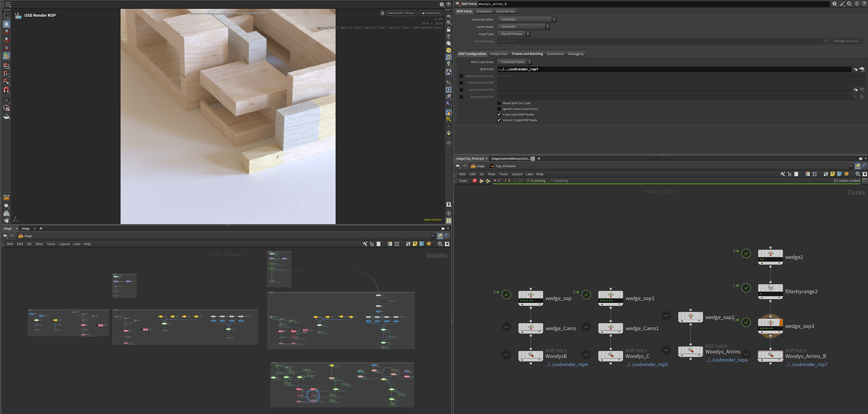Uncheck Unlock Target ROP Node

[x=499, y=120]
